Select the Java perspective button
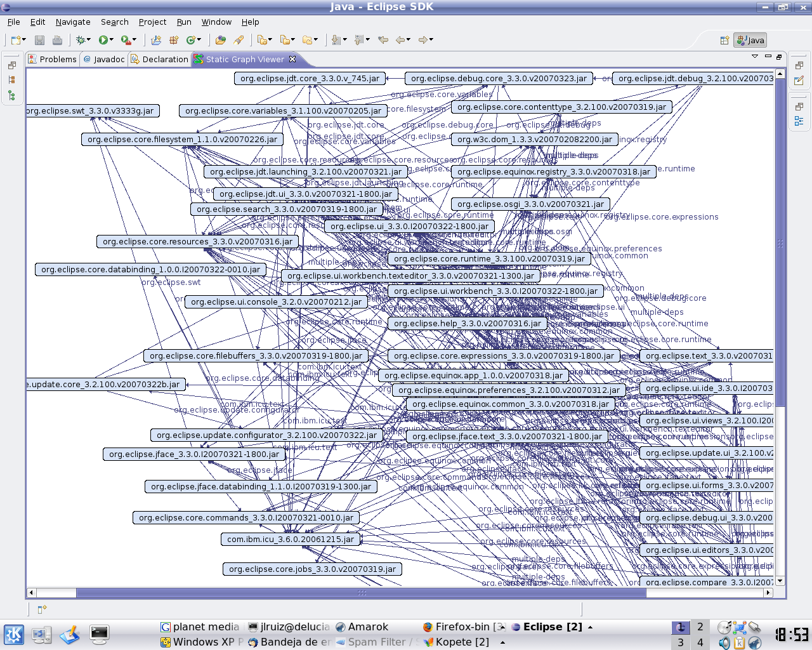 tap(750, 40)
